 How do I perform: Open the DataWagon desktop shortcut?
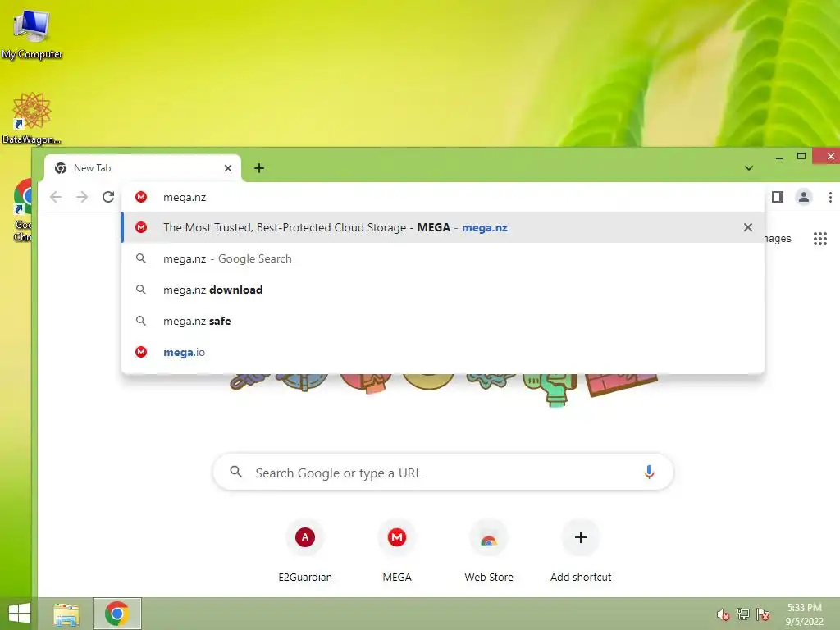(31, 118)
